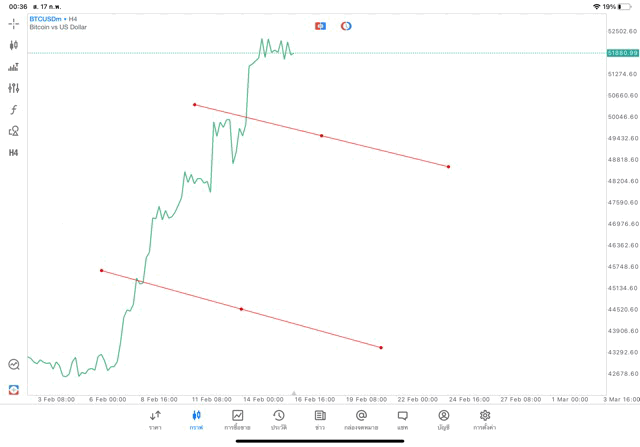Open chart settings sliders icon
The height and width of the screenshot is (447, 640).
pos(14,88)
